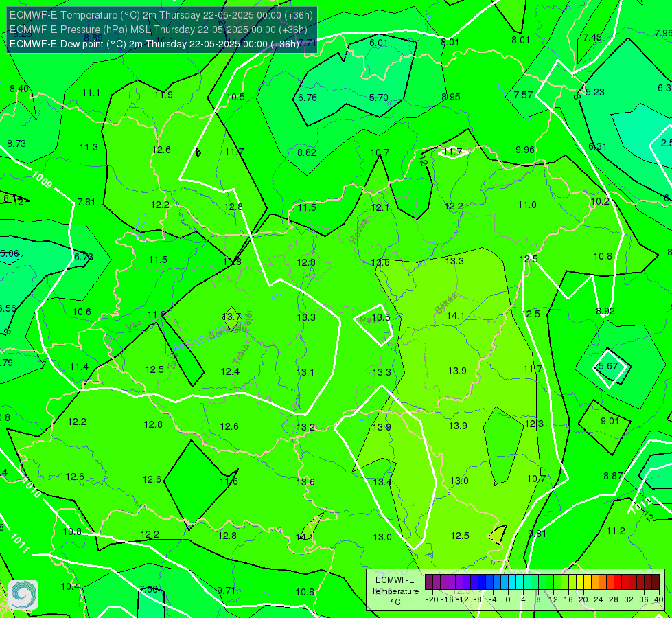This screenshot has width=672, height=618.
Task: Click the 6.73 dew point value
Action: pos(84,257)
